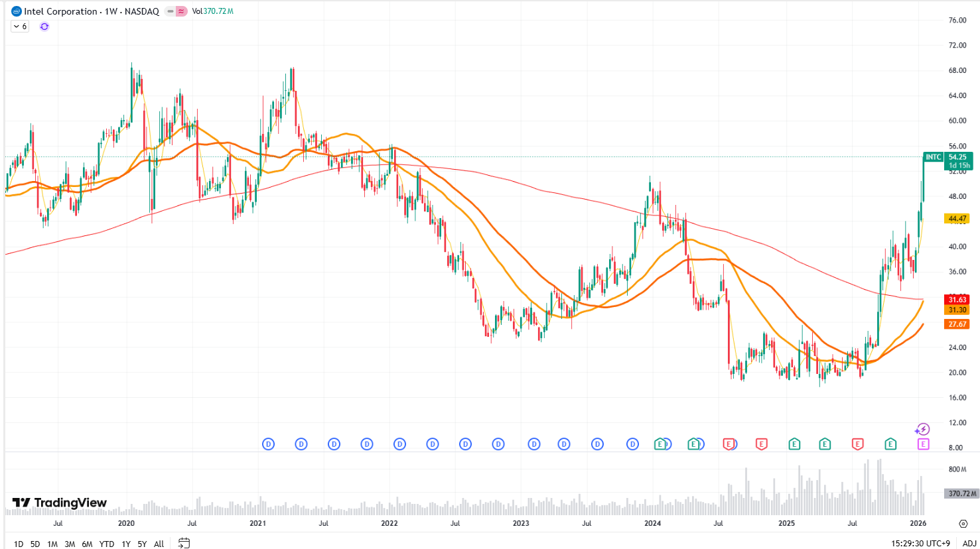The width and height of the screenshot is (980, 549).
Task: Click the 2024 label on time axis
Action: (x=653, y=523)
